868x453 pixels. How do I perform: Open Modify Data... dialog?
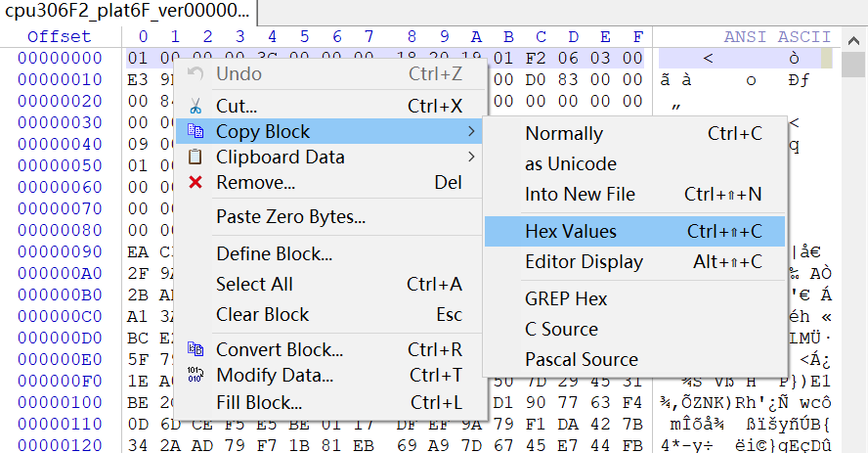pos(330,375)
